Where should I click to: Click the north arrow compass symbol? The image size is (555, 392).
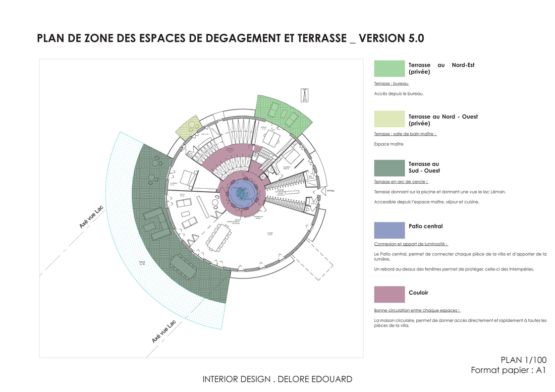click(x=304, y=94)
